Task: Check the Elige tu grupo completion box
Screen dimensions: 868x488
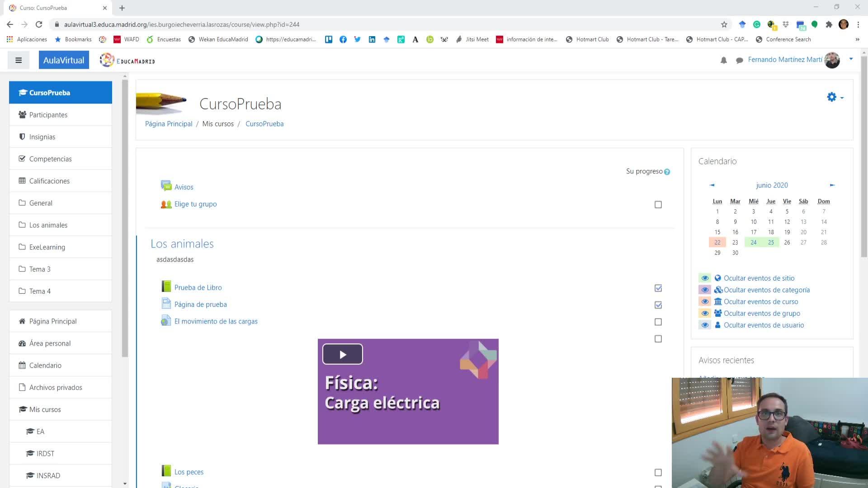Action: tap(658, 205)
